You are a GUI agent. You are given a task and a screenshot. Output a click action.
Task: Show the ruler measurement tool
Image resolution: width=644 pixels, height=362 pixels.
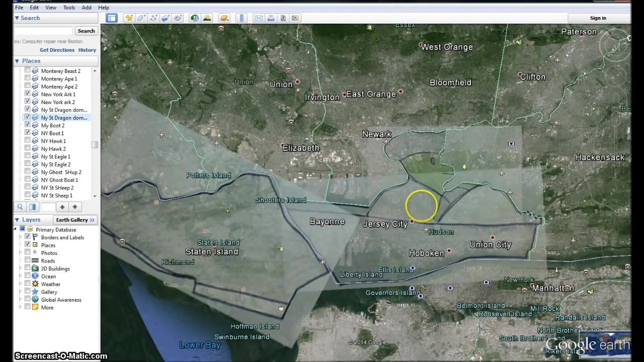(x=242, y=18)
